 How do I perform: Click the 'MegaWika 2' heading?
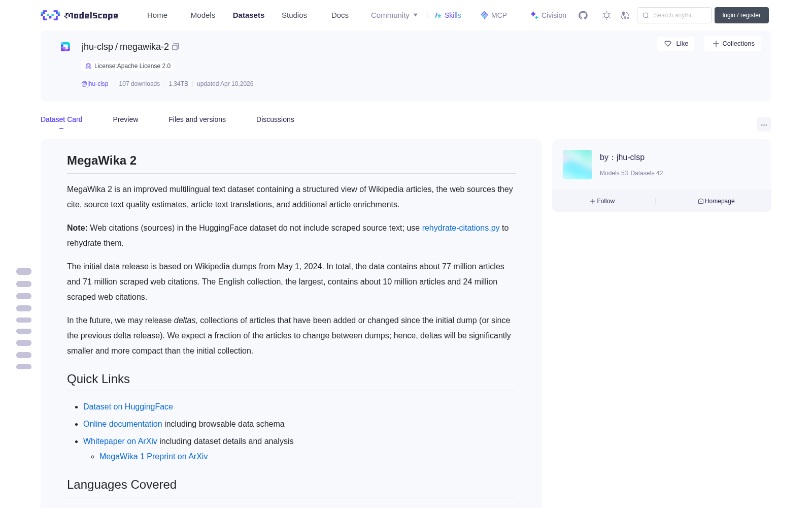point(101,161)
